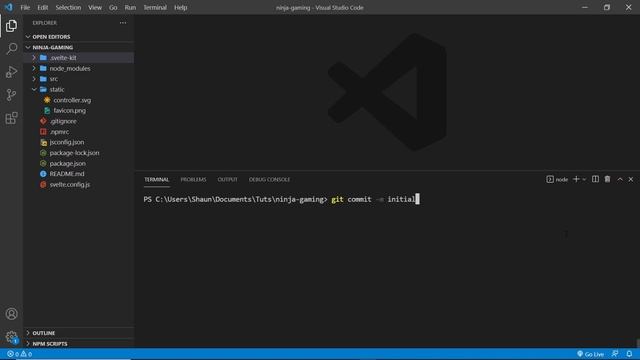Switch to the Debug Console tab
Image resolution: width=640 pixels, height=360 pixels.
[x=269, y=180]
